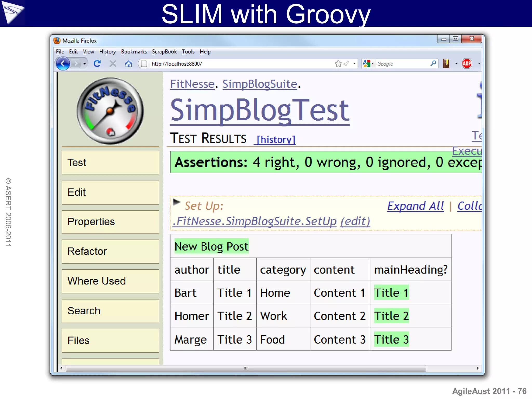Open the Bookmarks menu
The height and width of the screenshot is (399, 532).
click(x=134, y=52)
